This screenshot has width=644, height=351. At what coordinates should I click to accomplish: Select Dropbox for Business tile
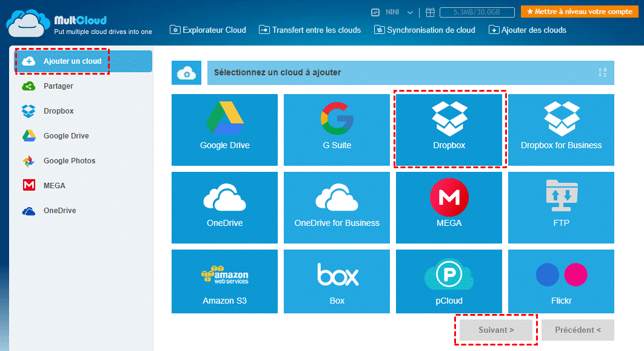click(561, 130)
